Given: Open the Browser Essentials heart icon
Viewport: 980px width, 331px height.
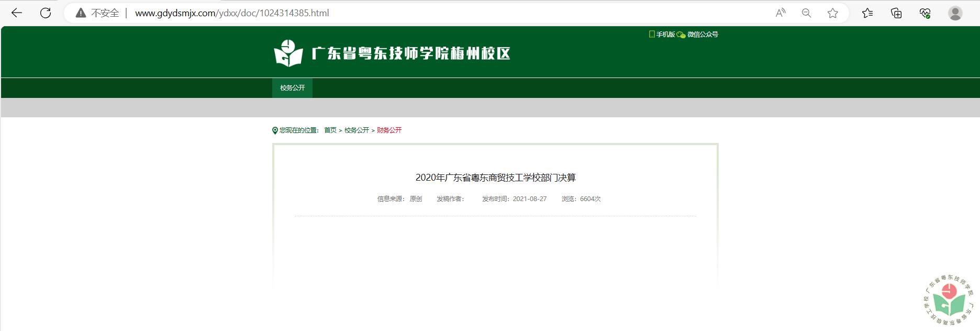Looking at the screenshot, I should [x=925, y=13].
